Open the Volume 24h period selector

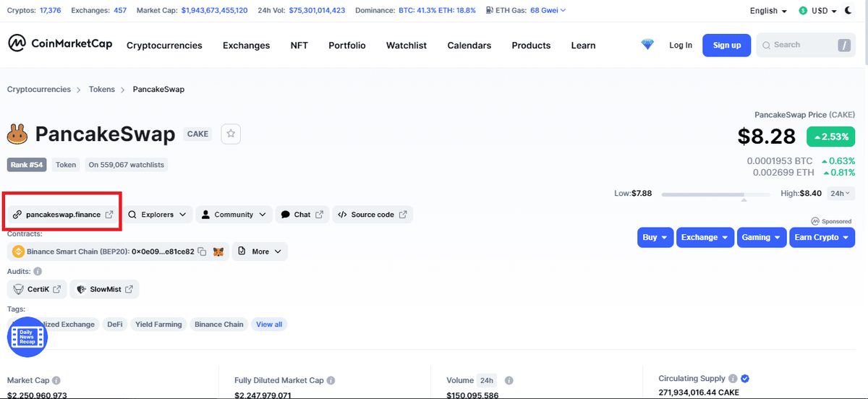(x=487, y=380)
